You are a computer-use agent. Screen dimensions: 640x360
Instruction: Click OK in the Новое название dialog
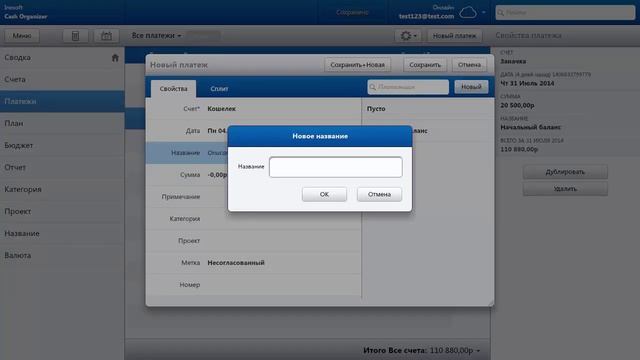point(324,194)
